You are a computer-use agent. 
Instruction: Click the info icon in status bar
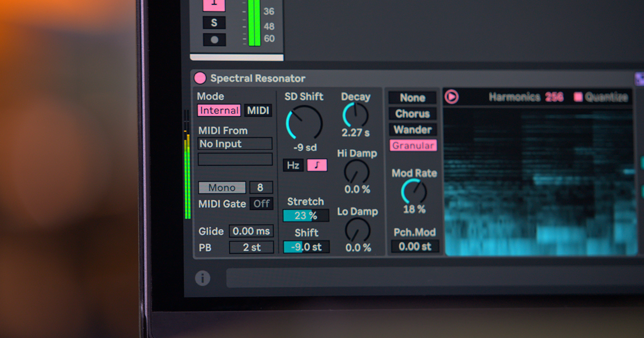point(202,278)
